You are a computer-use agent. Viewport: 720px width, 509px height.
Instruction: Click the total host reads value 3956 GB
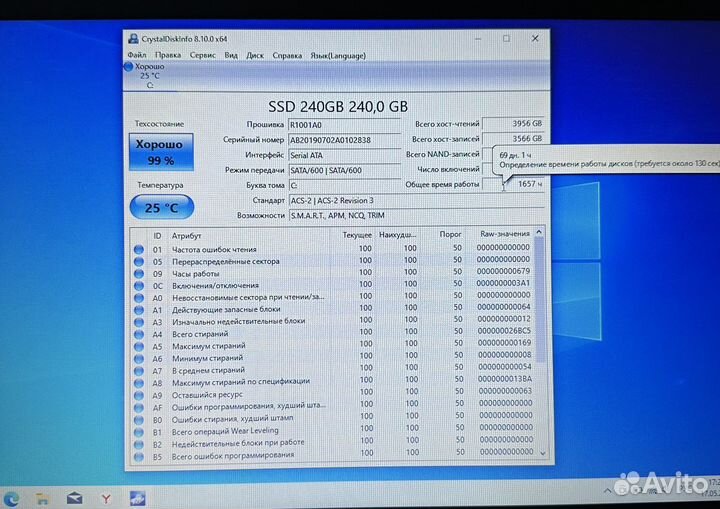[x=513, y=124]
